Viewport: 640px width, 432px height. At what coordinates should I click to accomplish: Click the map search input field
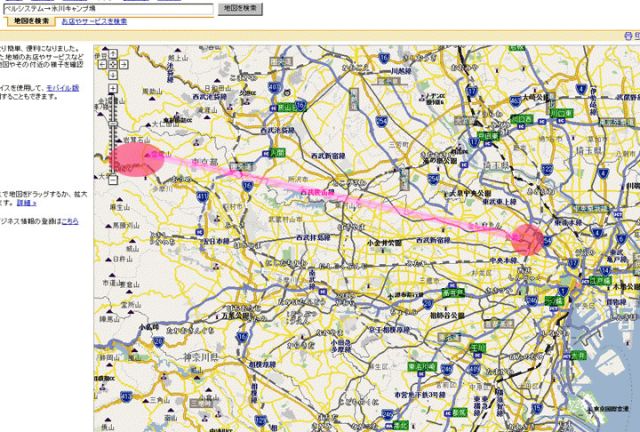click(108, 8)
